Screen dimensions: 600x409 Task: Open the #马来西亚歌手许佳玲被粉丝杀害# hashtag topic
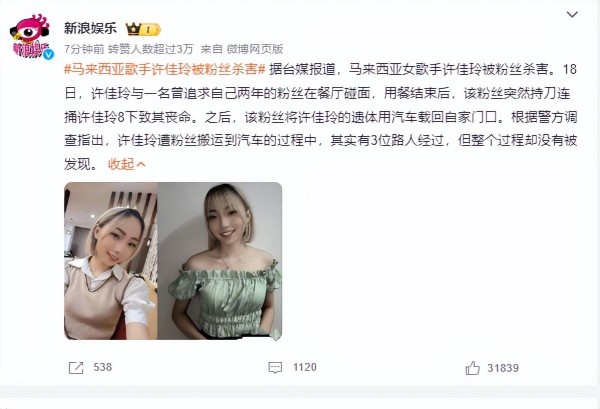165,69
